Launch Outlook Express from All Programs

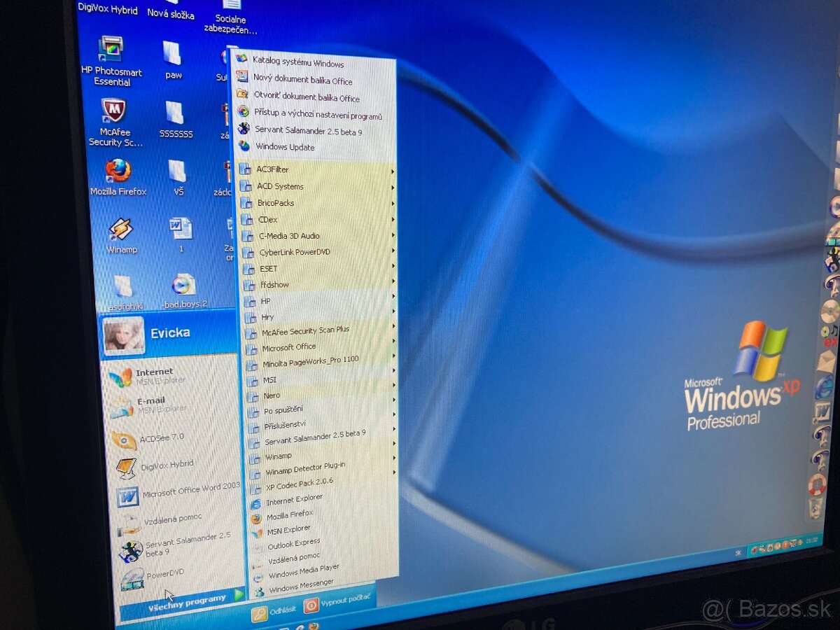[293, 542]
